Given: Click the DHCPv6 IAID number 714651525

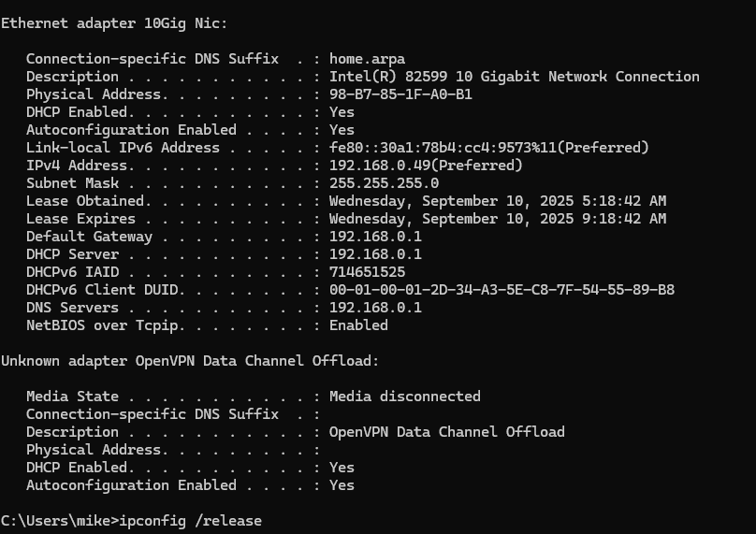Looking at the screenshot, I should (367, 272).
